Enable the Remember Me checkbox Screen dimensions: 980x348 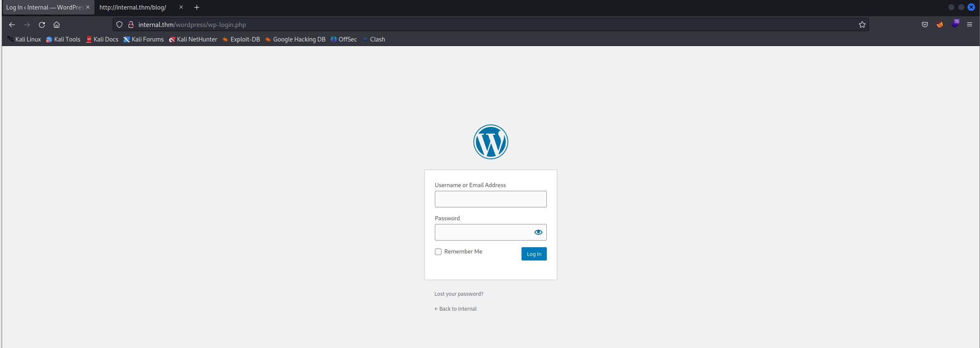coord(438,252)
